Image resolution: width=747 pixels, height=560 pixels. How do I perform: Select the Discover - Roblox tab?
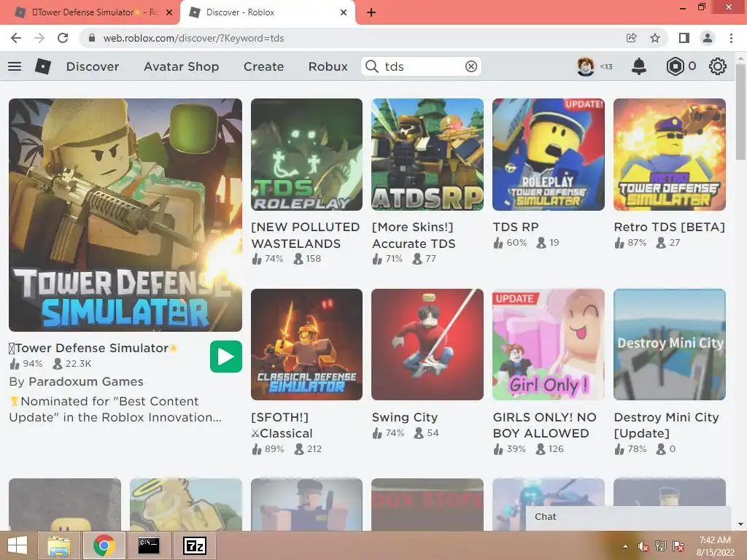pyautogui.click(x=267, y=12)
